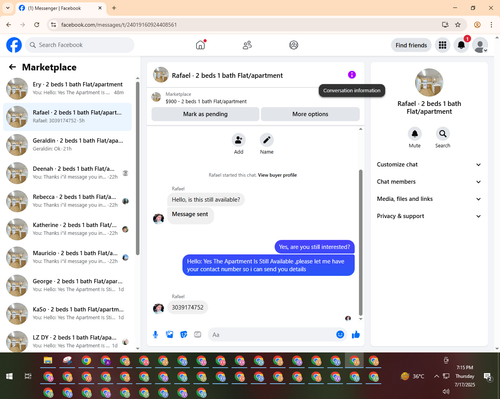
Task: Open George conversation
Action: pyautogui.click(x=67, y=285)
